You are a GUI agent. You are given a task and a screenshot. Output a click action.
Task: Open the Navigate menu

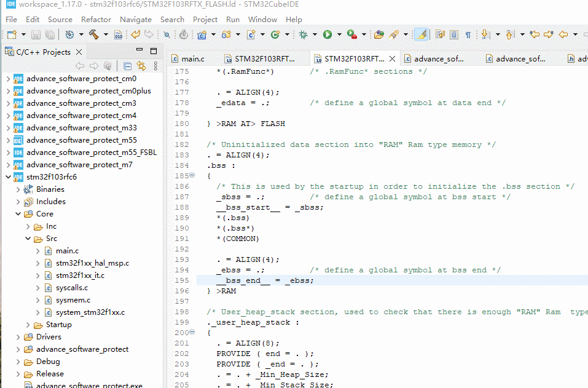136,20
